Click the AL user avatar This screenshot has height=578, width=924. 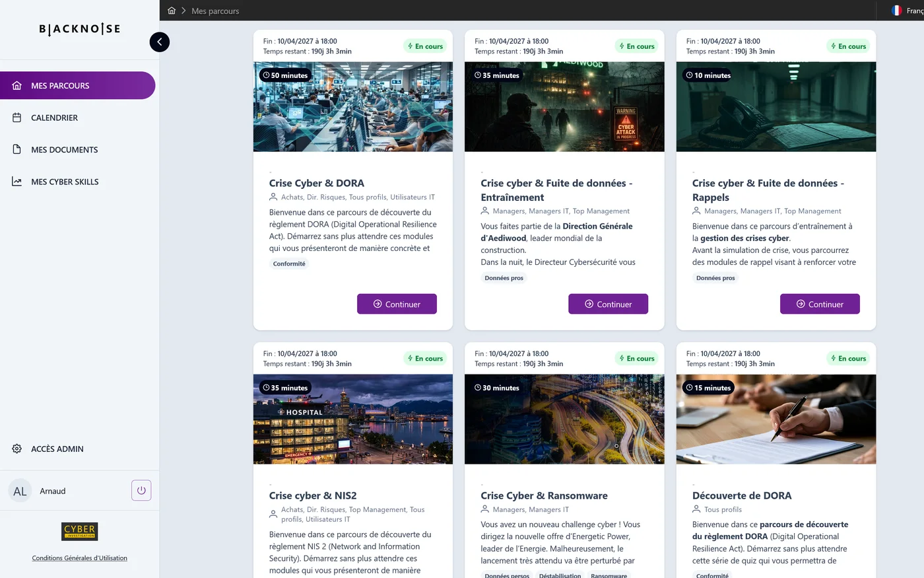click(20, 491)
